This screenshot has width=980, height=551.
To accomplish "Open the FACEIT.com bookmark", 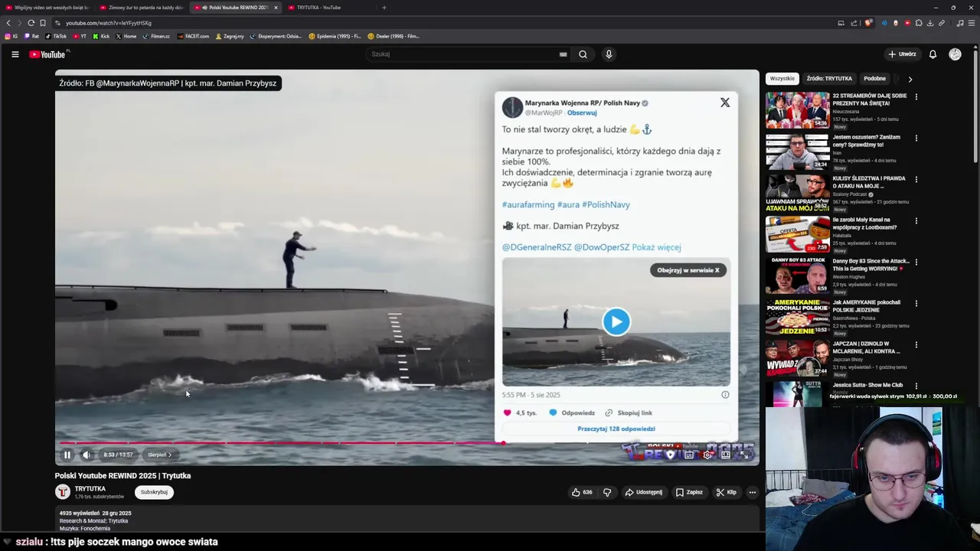I will click(x=193, y=36).
